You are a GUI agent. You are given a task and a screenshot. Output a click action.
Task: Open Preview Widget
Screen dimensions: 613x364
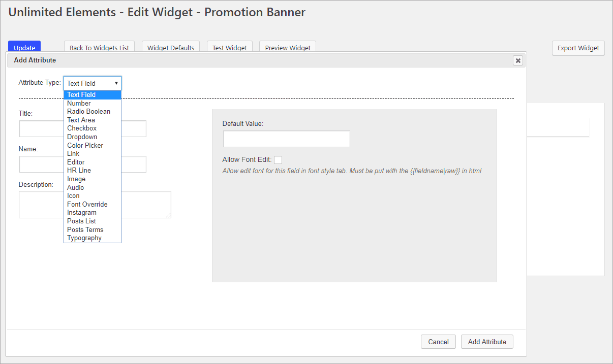(x=288, y=47)
